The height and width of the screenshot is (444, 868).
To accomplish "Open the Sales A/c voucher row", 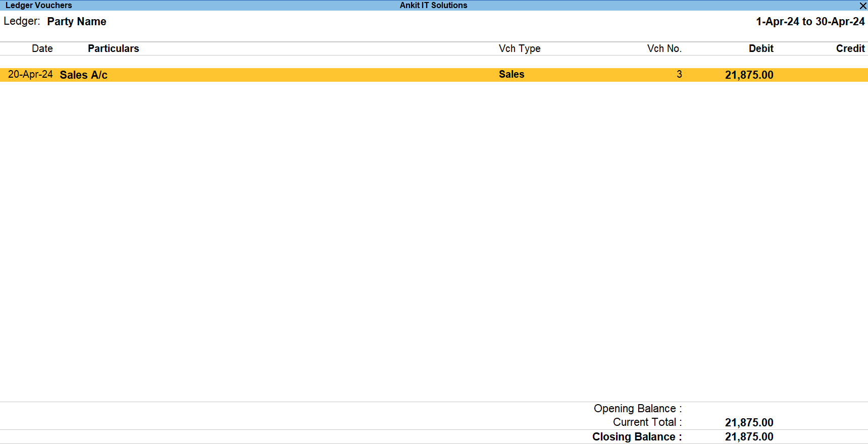I will pyautogui.click(x=434, y=75).
